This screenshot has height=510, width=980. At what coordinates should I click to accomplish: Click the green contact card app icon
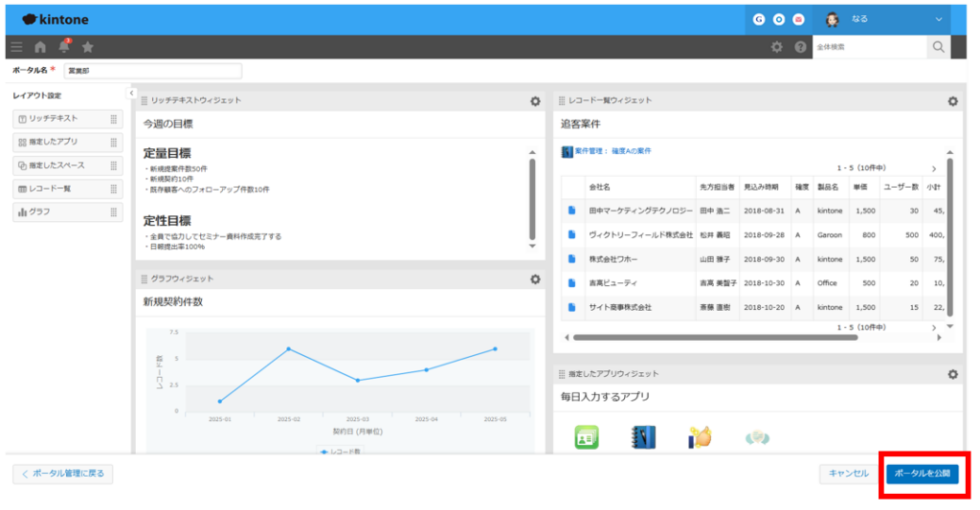coord(586,437)
